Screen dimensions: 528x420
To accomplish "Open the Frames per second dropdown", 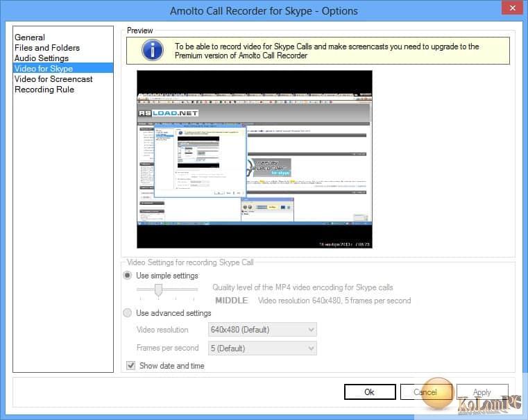I will (262, 348).
